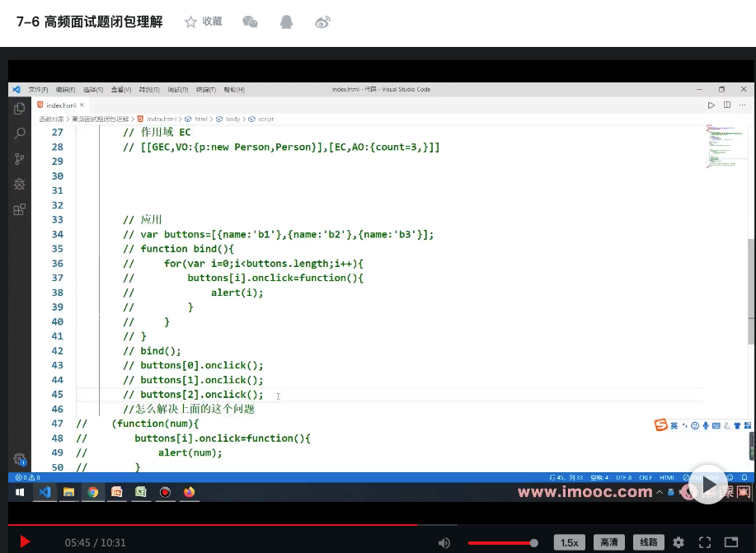The image size is (756, 553).
Task: Click the Excel icon in the taskbar
Action: click(x=141, y=492)
